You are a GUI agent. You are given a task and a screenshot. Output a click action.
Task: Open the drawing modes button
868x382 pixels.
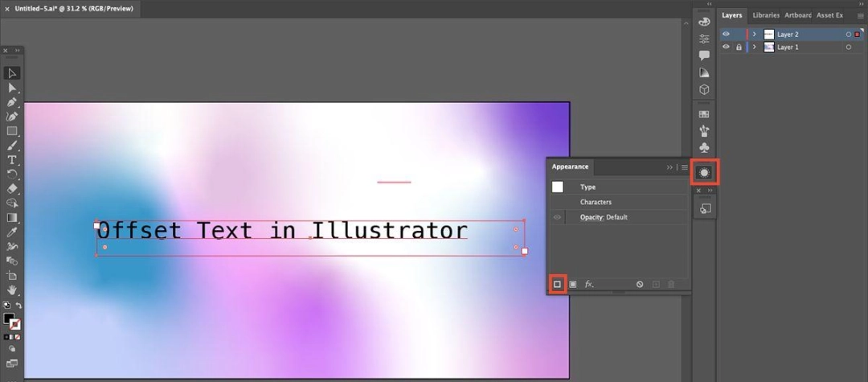[11, 349]
